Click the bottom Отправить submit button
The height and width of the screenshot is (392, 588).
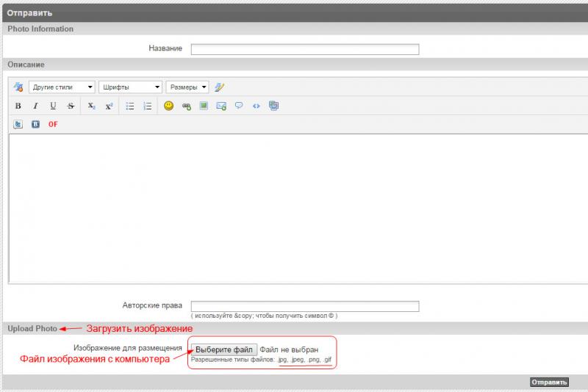pos(549,382)
